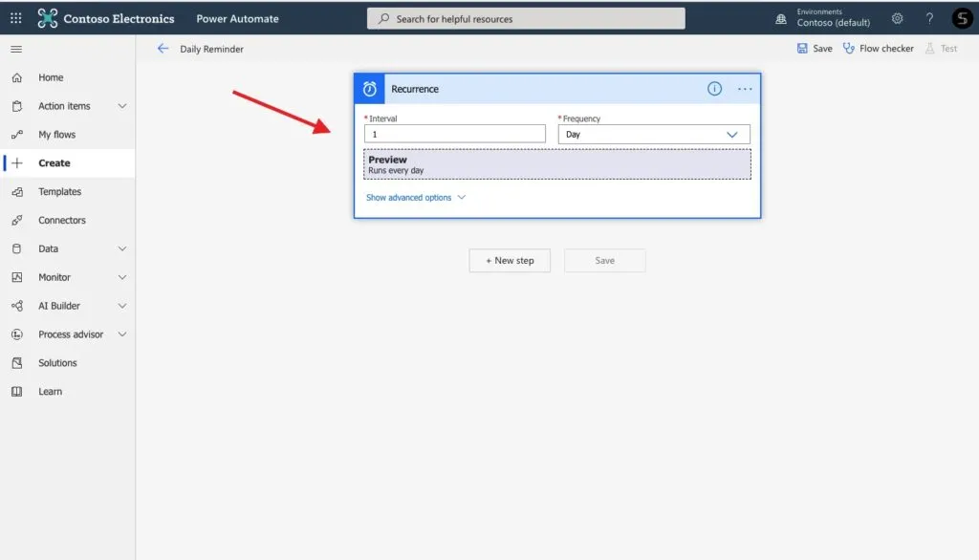The width and height of the screenshot is (979, 560).
Task: Click the + New step button
Action: tap(510, 260)
